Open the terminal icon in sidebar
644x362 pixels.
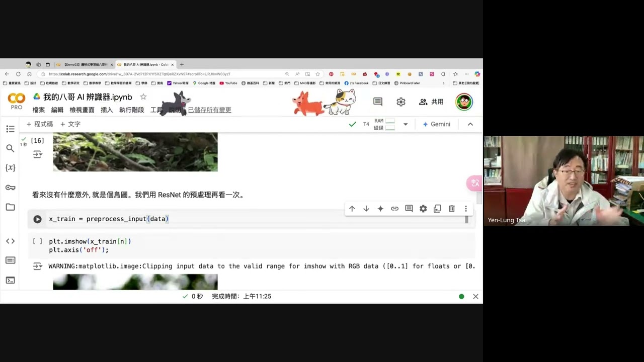[x=10, y=280]
